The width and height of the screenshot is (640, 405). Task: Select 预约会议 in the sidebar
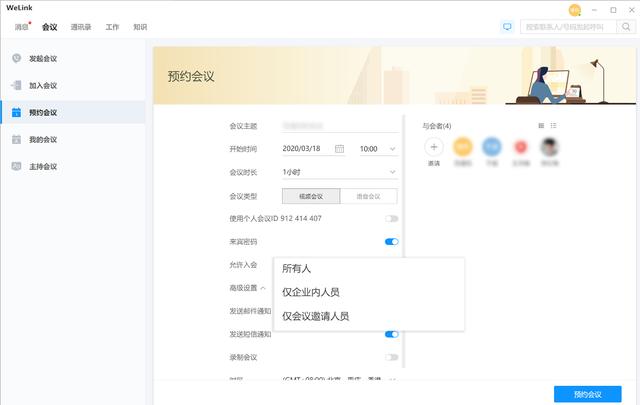click(73, 112)
